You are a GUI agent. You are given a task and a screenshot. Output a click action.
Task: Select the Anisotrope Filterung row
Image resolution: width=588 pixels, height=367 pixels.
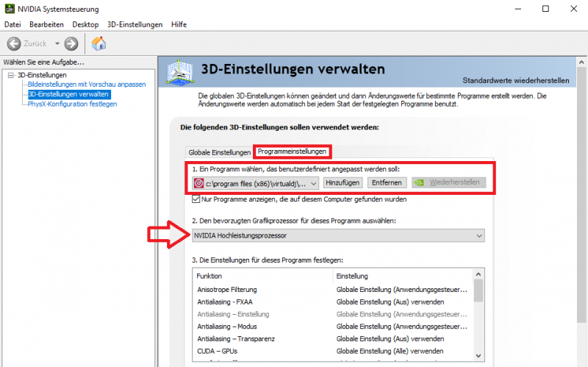pyautogui.click(x=333, y=290)
